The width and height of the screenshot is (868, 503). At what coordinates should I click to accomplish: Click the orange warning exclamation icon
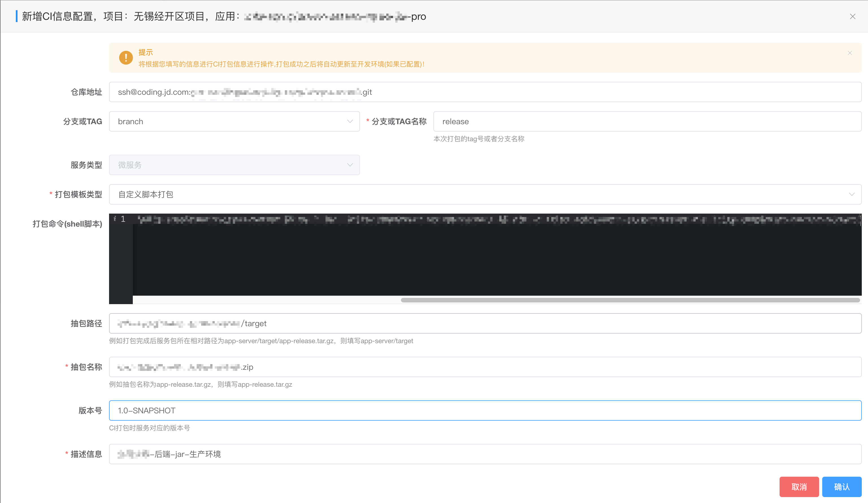[x=126, y=58]
